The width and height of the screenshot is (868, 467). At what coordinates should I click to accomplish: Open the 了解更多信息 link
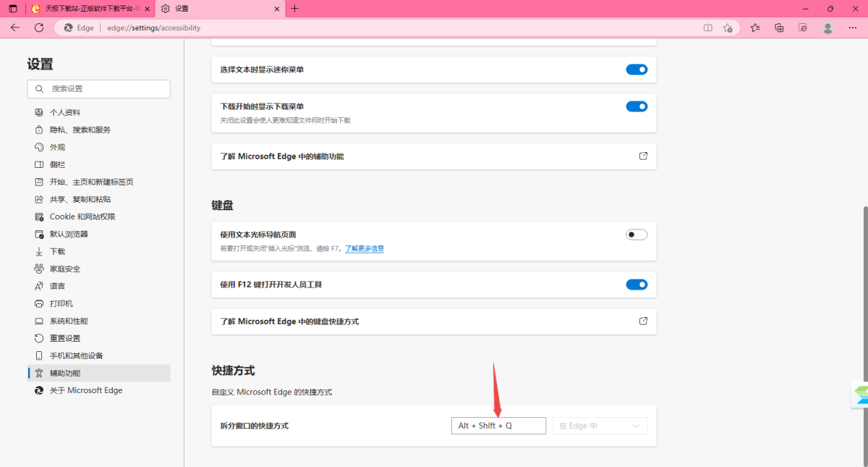tap(364, 248)
